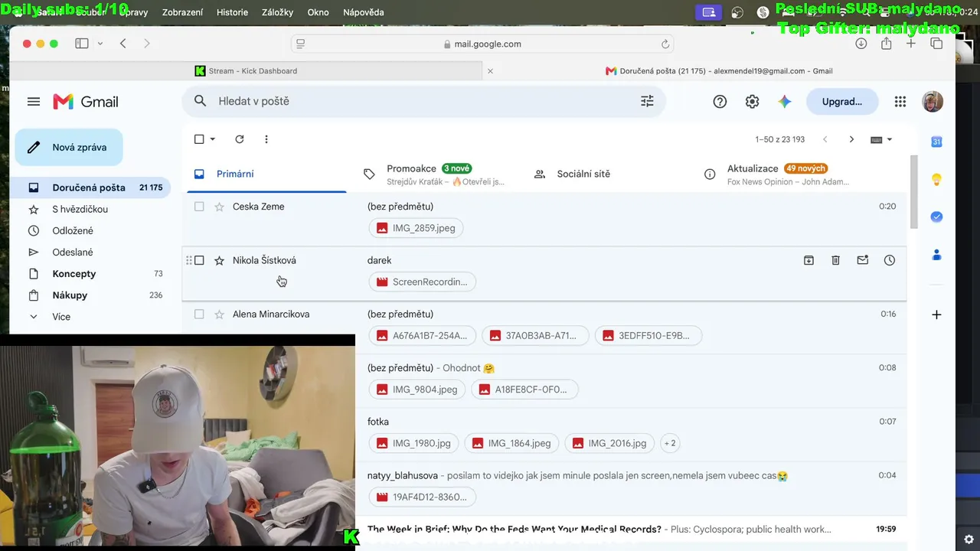Open Google Calendar in the side panel
This screenshot has height=551, width=980.
[936, 142]
